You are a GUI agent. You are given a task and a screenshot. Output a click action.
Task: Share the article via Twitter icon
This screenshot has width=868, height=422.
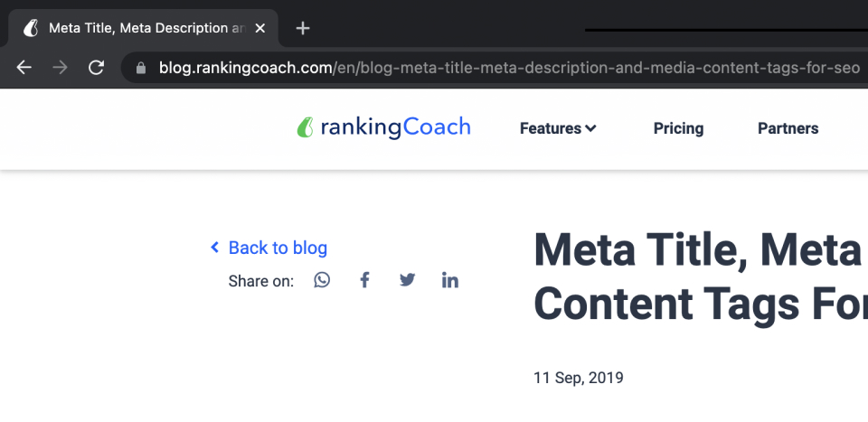tap(408, 280)
